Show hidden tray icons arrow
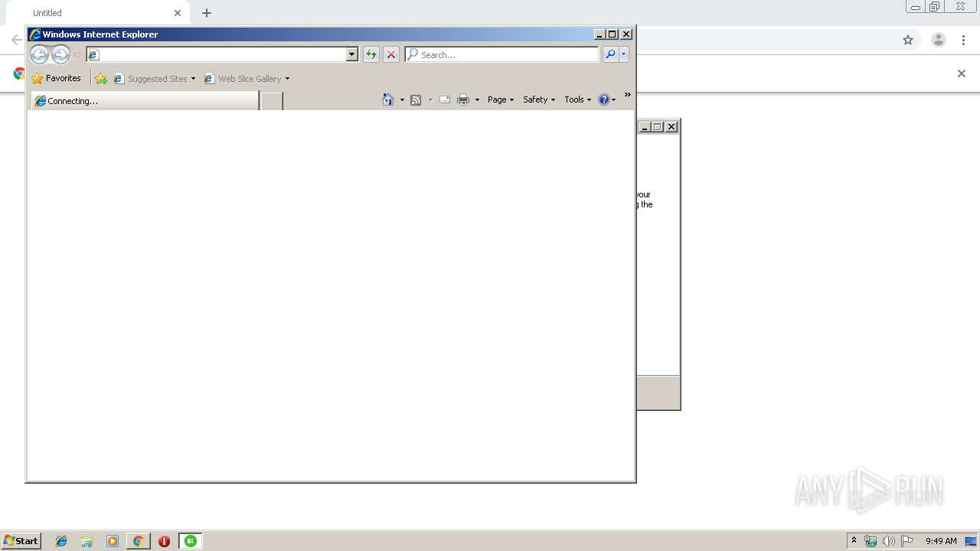Screen dimensions: 980x551 [x=854, y=541]
